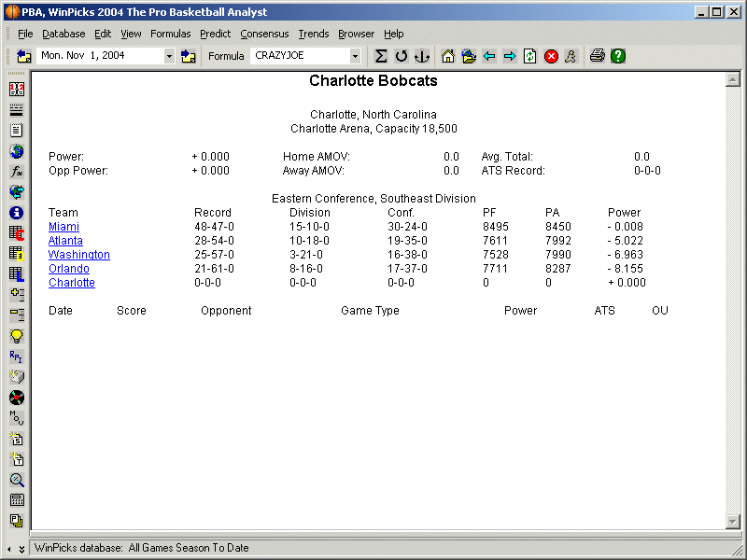Go to the previous date folder icon
747x560 pixels.
coord(24,56)
